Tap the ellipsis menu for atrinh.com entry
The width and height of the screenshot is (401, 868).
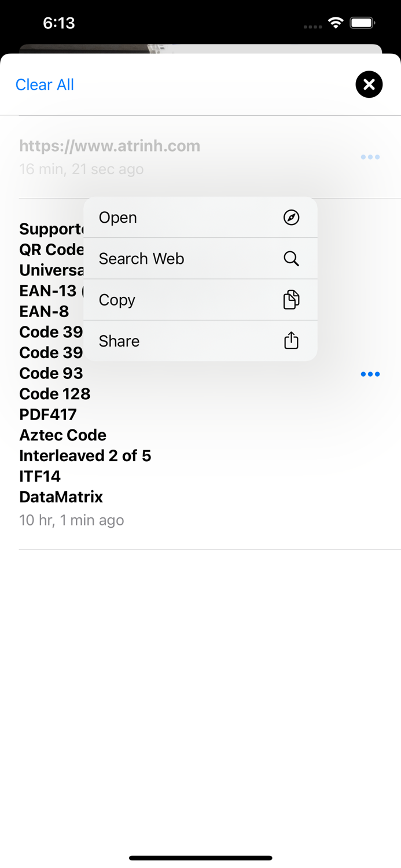point(370,157)
